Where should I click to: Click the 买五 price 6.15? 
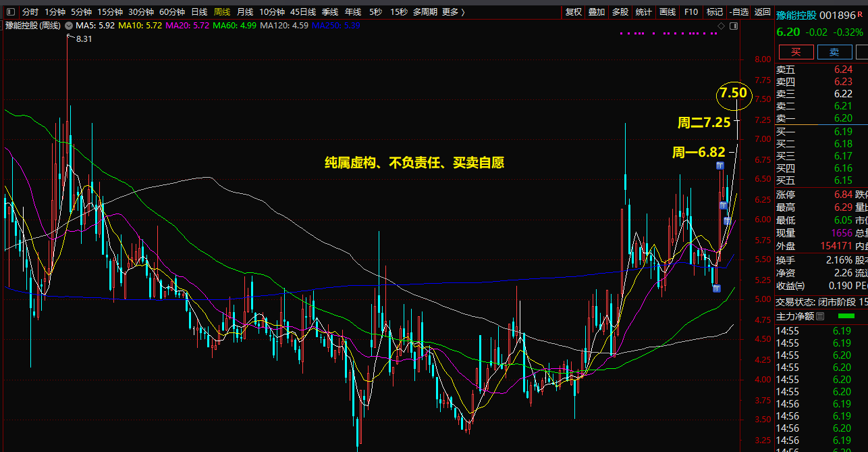pyautogui.click(x=843, y=180)
